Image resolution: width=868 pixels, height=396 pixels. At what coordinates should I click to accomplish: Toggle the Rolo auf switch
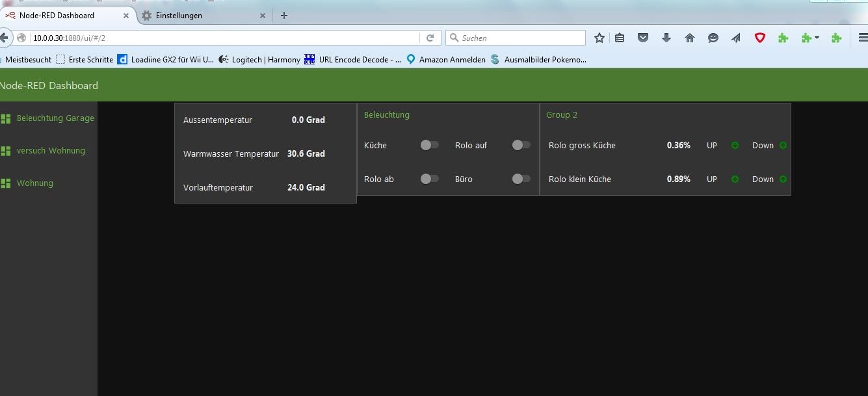(x=521, y=145)
